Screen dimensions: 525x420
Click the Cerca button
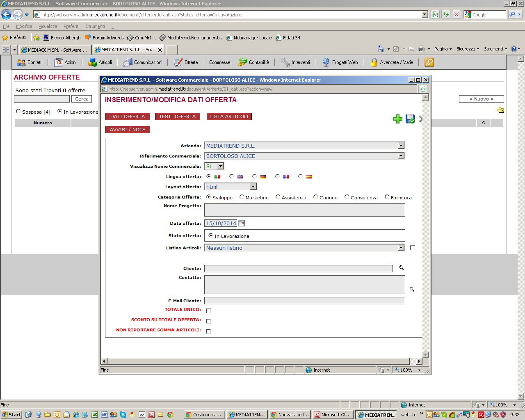tap(82, 99)
